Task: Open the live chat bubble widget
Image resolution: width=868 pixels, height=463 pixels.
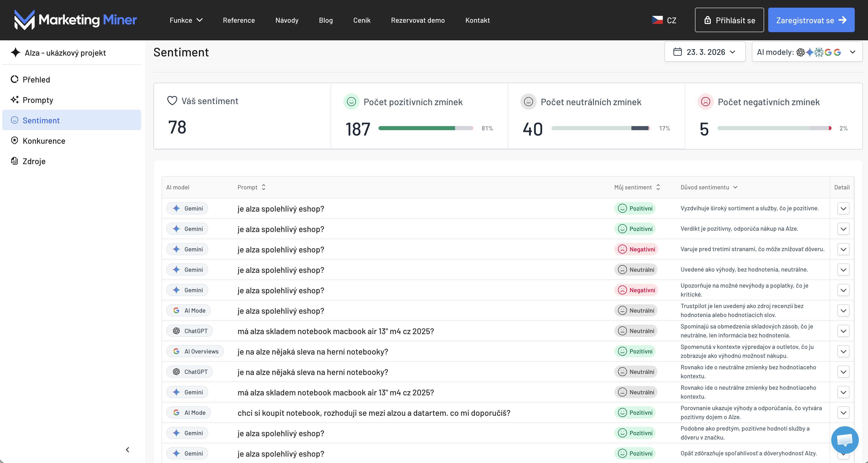Action: click(845, 440)
